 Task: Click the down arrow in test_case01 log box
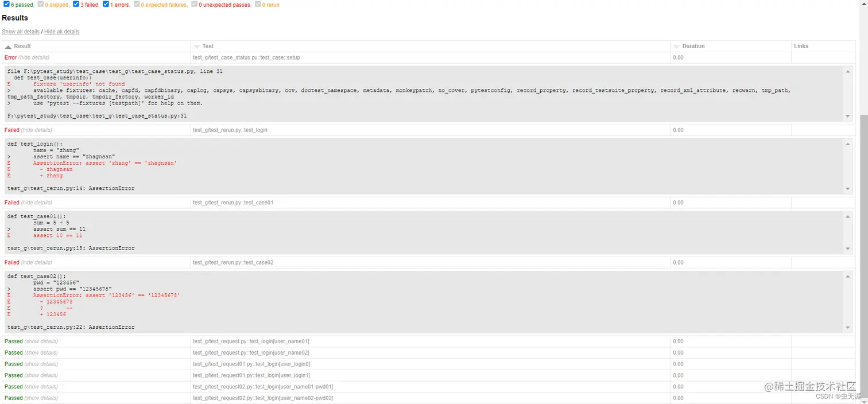[848, 248]
